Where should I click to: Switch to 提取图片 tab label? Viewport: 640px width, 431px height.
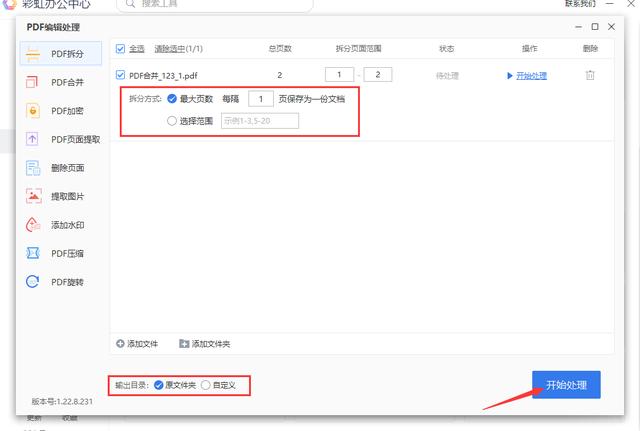[67, 197]
